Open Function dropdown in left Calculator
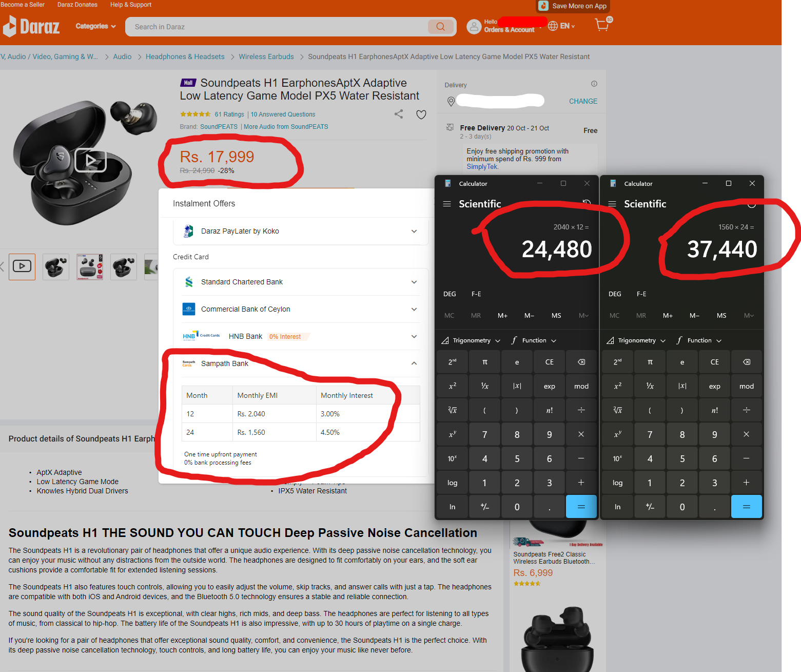This screenshot has width=801, height=672. coord(534,340)
